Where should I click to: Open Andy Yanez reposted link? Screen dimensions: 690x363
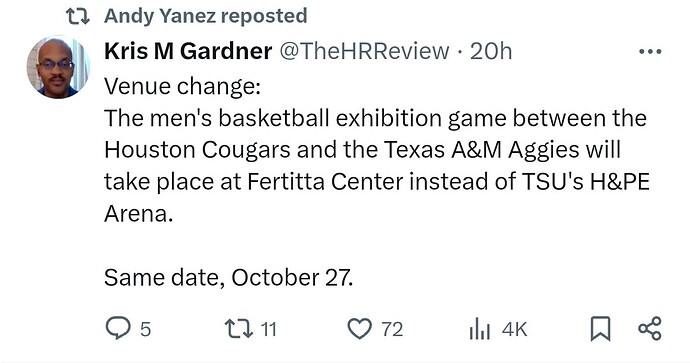206,16
